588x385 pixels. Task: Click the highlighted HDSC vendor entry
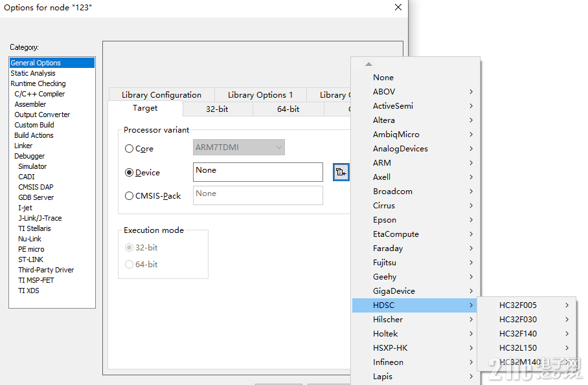[415, 305]
